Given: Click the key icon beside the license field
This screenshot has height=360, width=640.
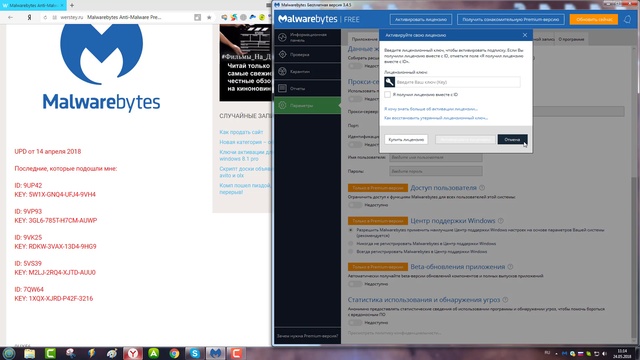Looking at the screenshot, I should pyautogui.click(x=389, y=82).
